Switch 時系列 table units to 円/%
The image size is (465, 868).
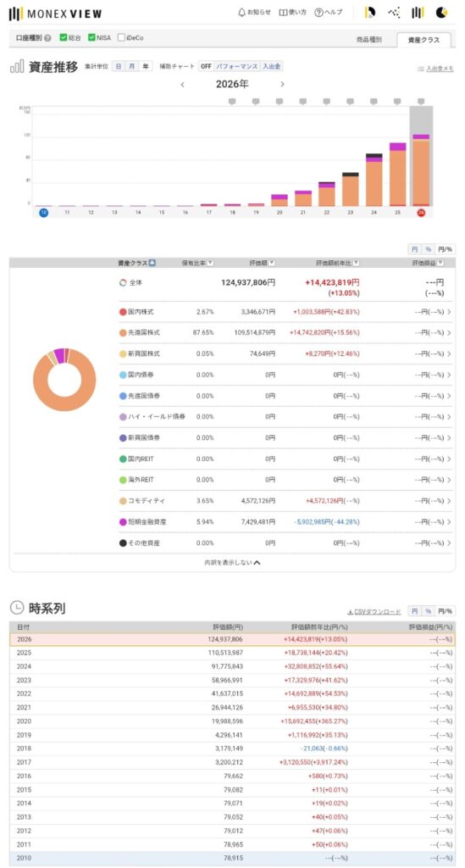[445, 611]
